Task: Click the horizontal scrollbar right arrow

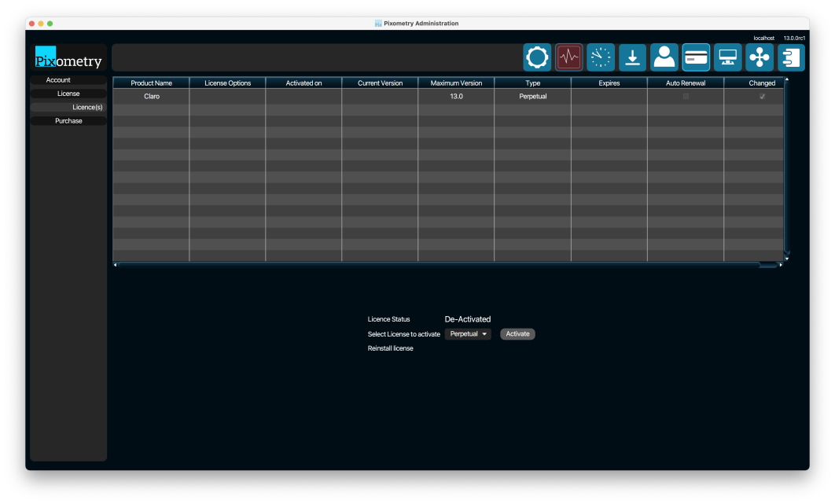Action: pyautogui.click(x=781, y=265)
